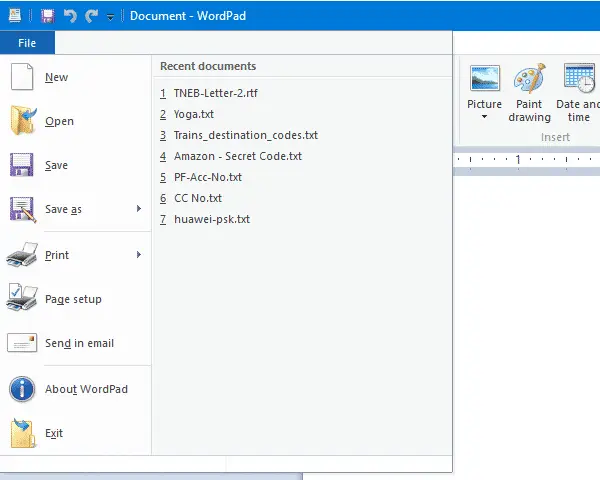Choose Send in email menu entry
The height and width of the screenshot is (480, 600).
point(77,343)
